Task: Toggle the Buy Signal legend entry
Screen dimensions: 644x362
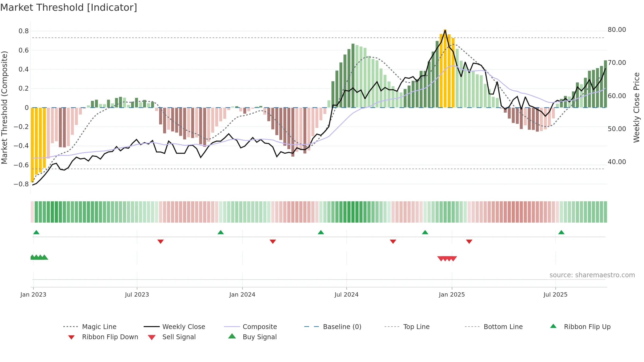Action: [x=252, y=337]
